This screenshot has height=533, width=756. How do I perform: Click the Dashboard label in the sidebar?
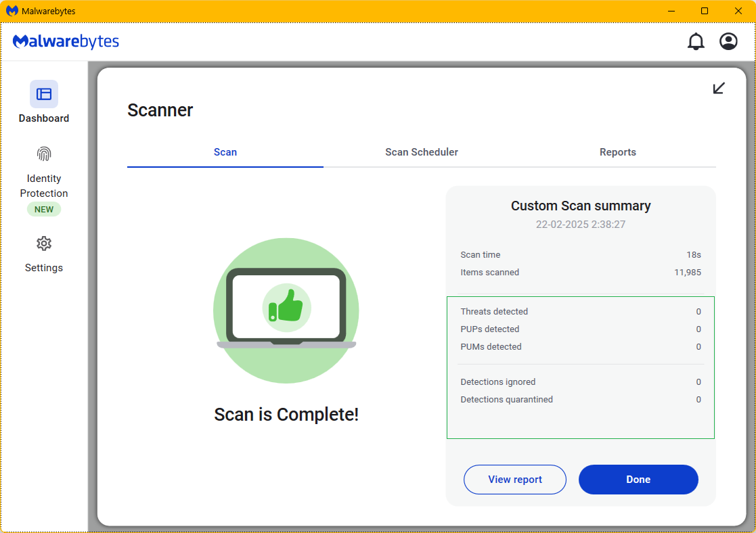[44, 118]
